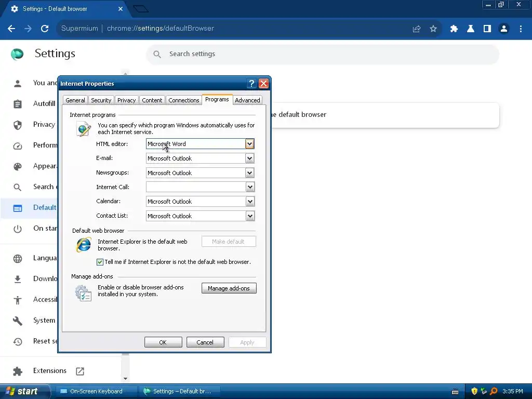Screen dimensions: 532x399
Task: Uncheck Tell me if Internet Explorer not default
Action: [x=100, y=262]
